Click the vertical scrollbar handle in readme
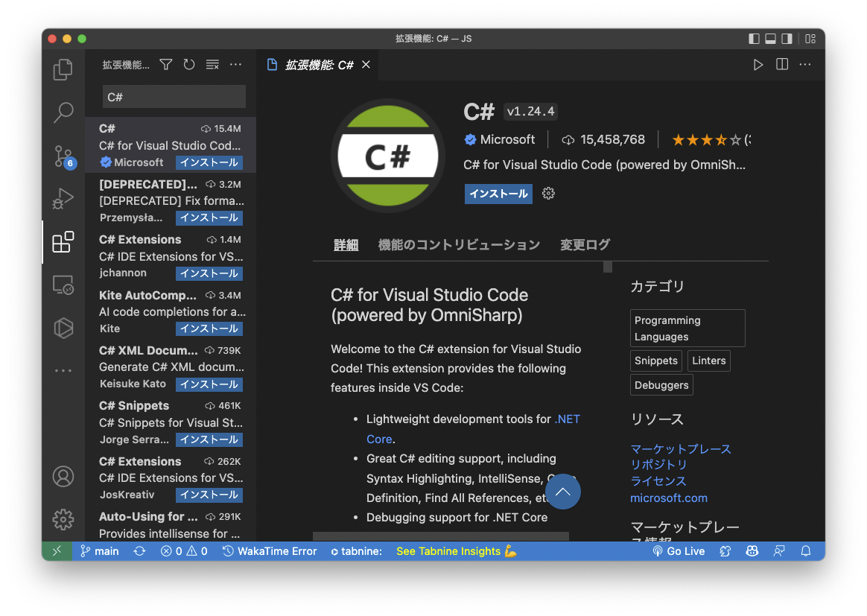The width and height of the screenshot is (867, 616). click(x=608, y=267)
